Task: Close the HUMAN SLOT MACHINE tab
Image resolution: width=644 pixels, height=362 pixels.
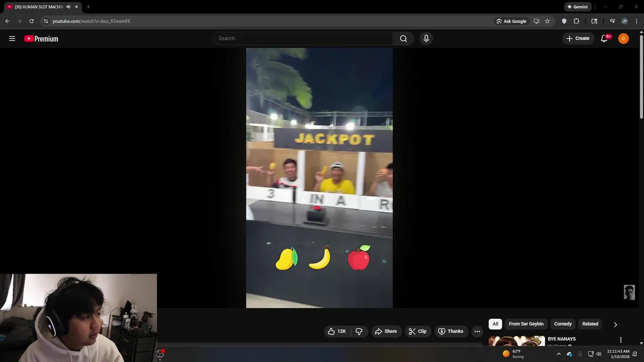Action: [76, 7]
